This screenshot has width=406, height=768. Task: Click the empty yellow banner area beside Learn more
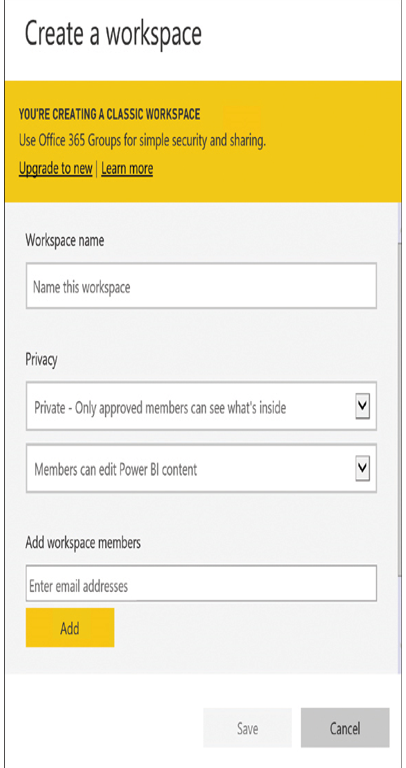(274, 169)
